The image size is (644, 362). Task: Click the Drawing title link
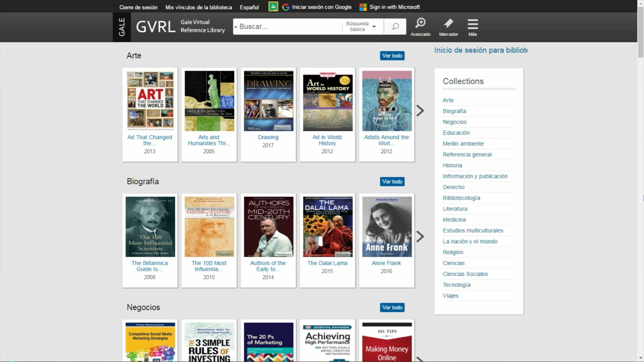click(268, 137)
